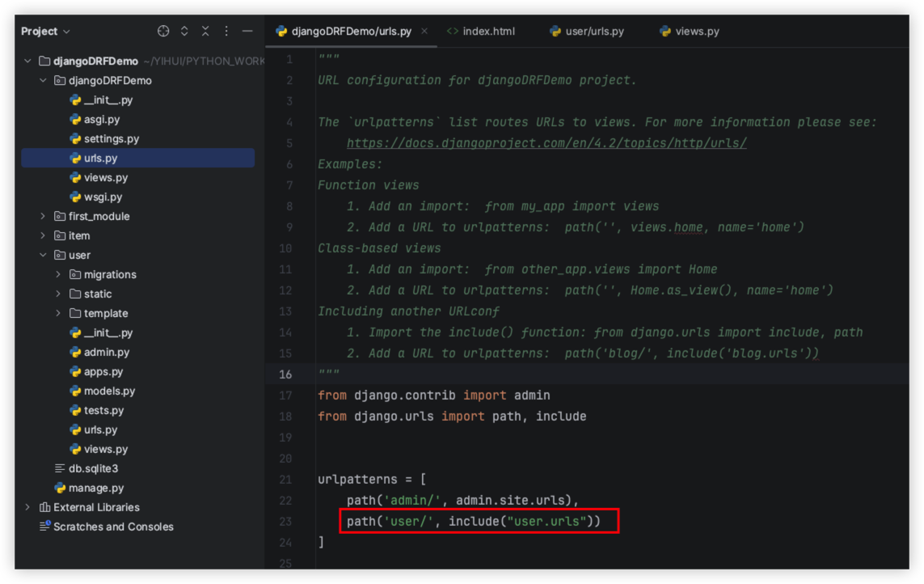Screen dimensions: 924x584
Task: Open the Project panel options menu
Action: pyautogui.click(x=226, y=31)
